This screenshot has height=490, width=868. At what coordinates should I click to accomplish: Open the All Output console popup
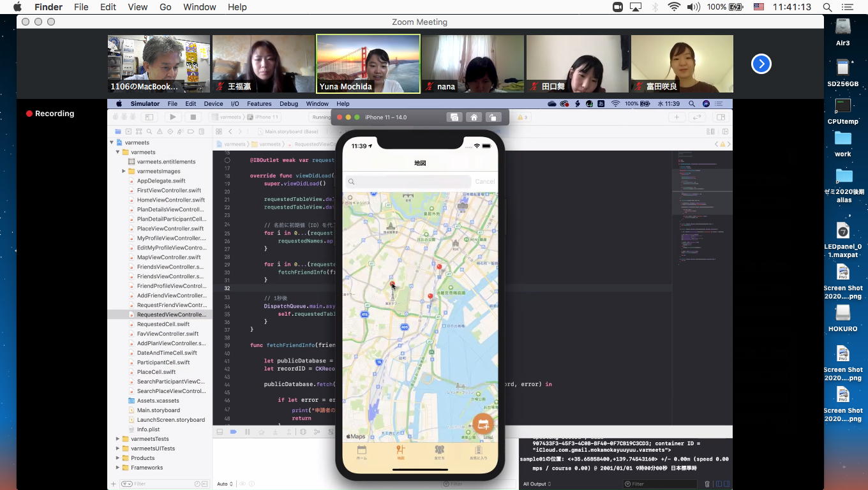(537, 484)
